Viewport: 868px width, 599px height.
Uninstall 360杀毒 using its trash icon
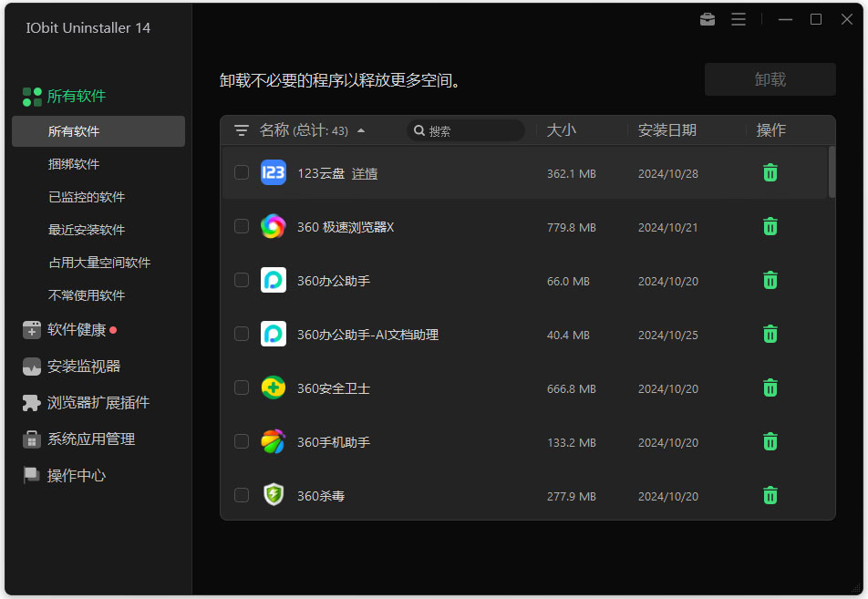[770, 495]
